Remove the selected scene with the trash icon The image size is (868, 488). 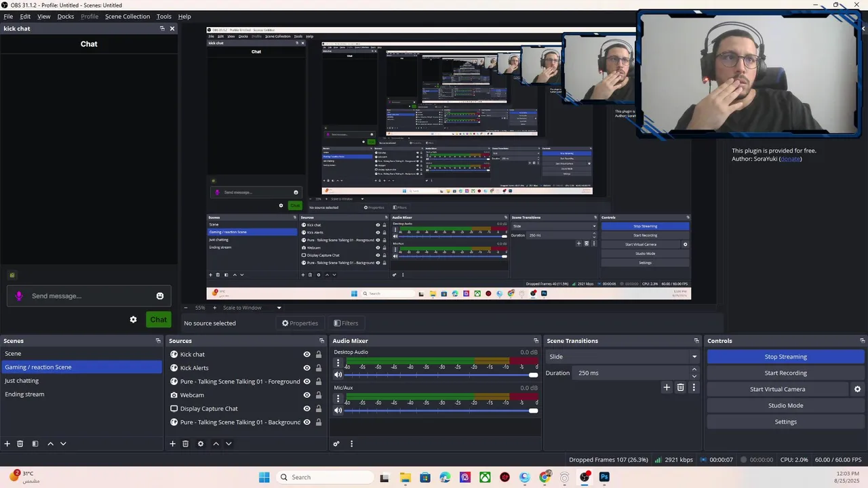click(20, 444)
